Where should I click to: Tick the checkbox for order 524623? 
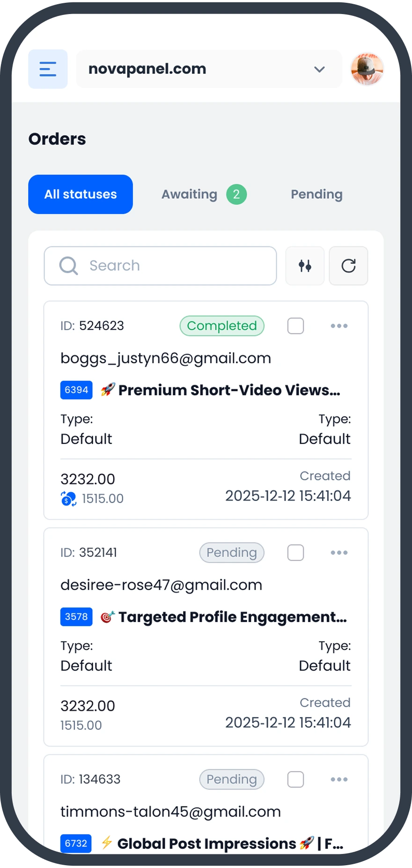click(295, 325)
